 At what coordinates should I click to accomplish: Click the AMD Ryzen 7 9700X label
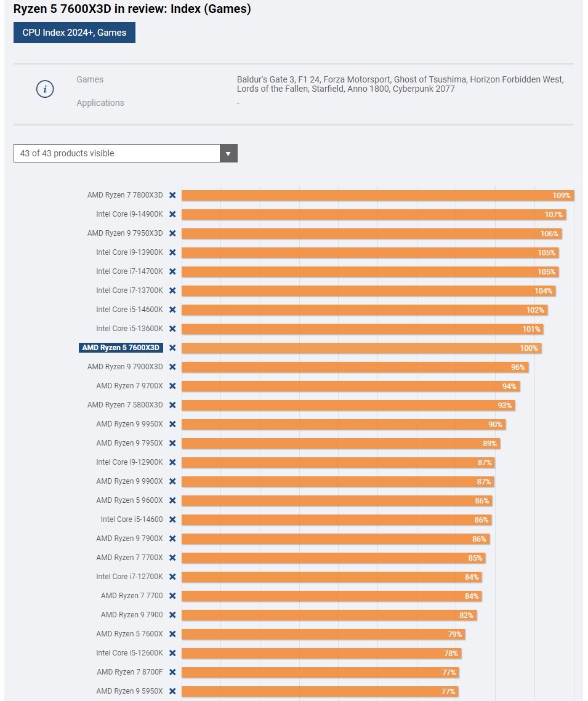(x=130, y=386)
